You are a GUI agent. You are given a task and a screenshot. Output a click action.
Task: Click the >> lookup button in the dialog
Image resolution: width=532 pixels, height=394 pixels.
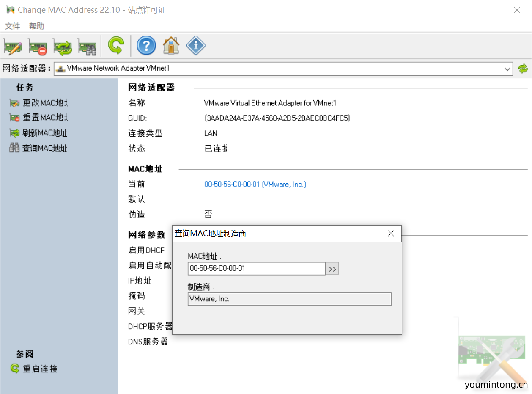(332, 269)
